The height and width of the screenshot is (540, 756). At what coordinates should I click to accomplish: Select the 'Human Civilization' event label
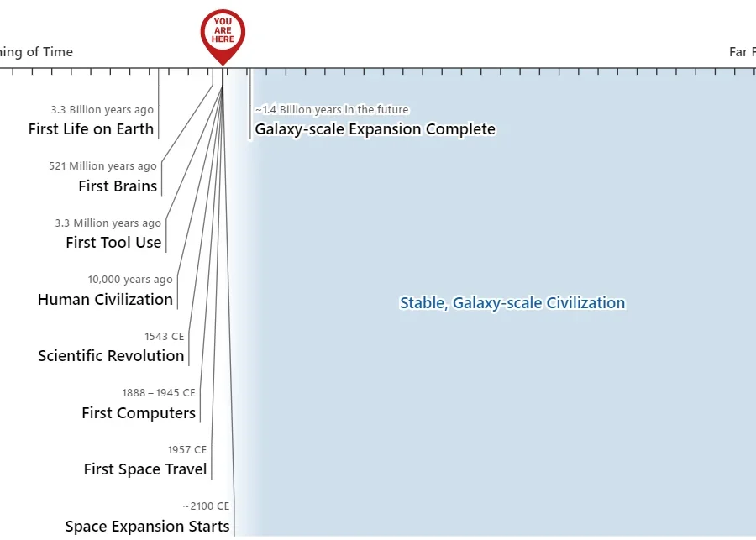coord(105,300)
